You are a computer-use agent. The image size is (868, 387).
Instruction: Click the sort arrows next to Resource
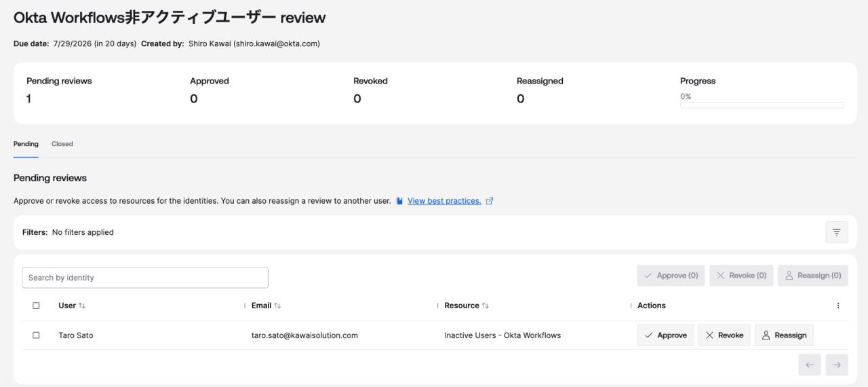pos(486,306)
